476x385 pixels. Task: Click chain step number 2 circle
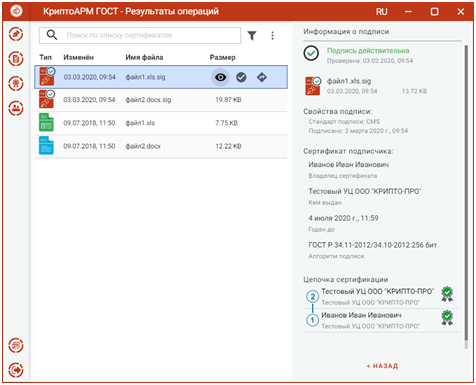(x=312, y=296)
